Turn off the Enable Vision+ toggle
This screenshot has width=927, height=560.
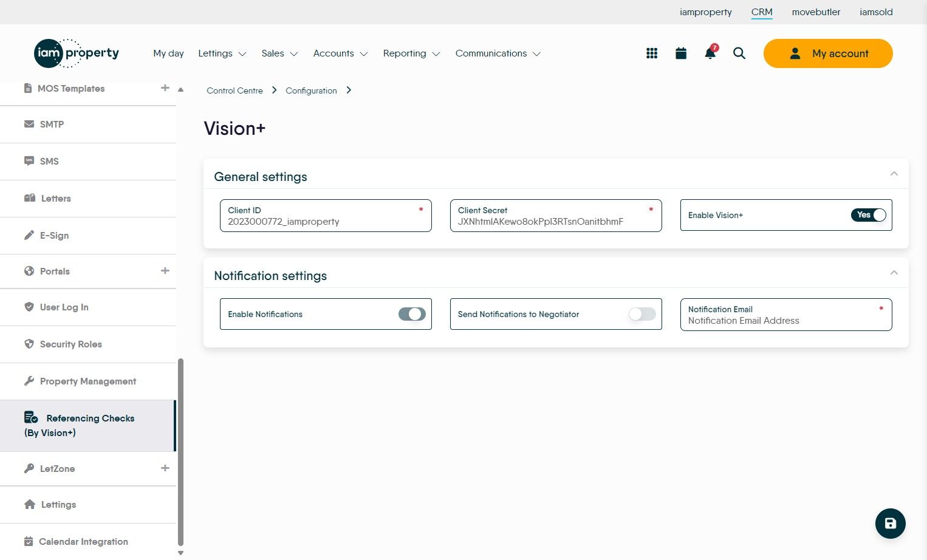click(869, 215)
